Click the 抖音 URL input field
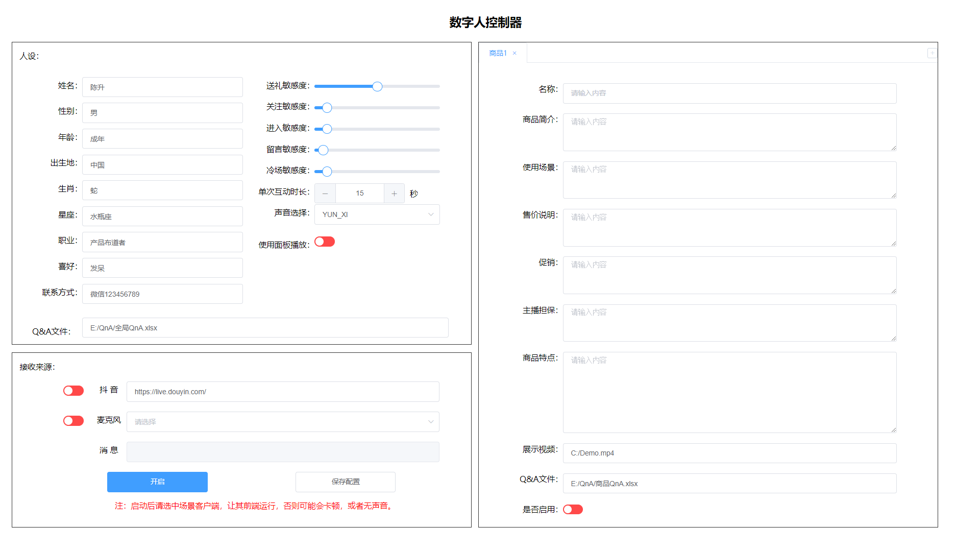 (283, 392)
